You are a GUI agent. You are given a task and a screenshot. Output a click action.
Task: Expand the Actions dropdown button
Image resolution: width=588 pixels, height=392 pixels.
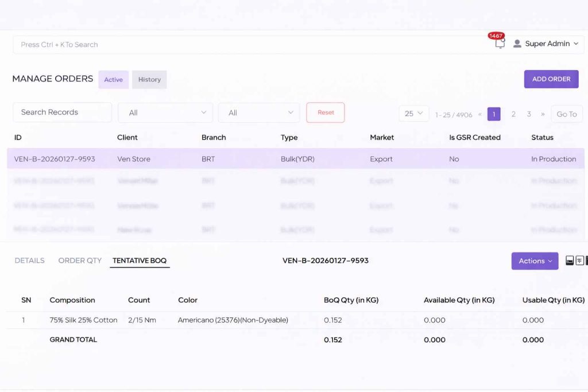point(535,261)
